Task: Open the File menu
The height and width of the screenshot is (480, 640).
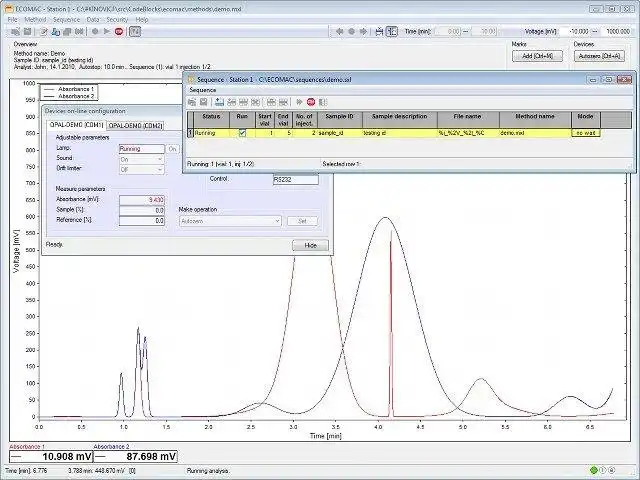Action: 12,20
